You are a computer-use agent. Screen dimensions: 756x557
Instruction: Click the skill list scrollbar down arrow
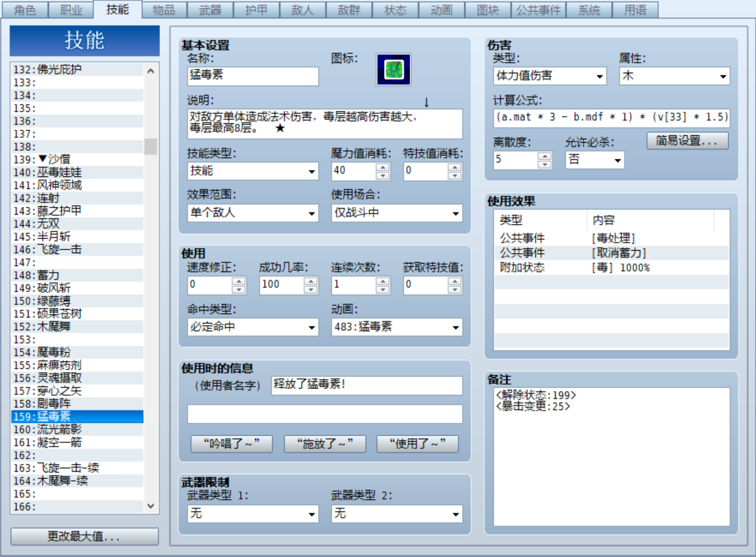pyautogui.click(x=151, y=506)
